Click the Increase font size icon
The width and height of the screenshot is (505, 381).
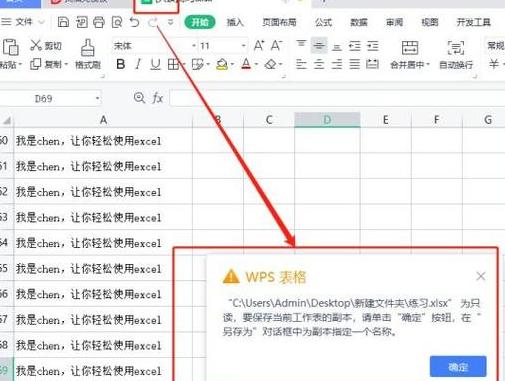[259, 45]
